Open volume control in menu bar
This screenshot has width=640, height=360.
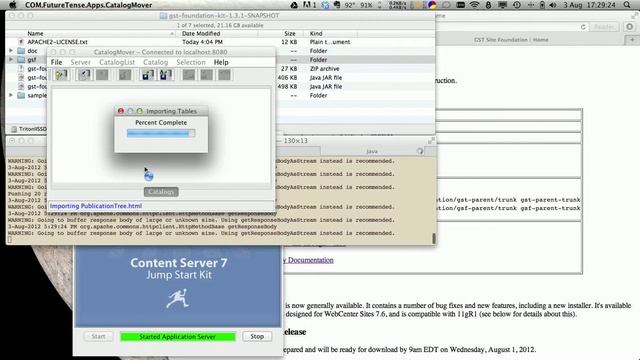(x=553, y=5)
